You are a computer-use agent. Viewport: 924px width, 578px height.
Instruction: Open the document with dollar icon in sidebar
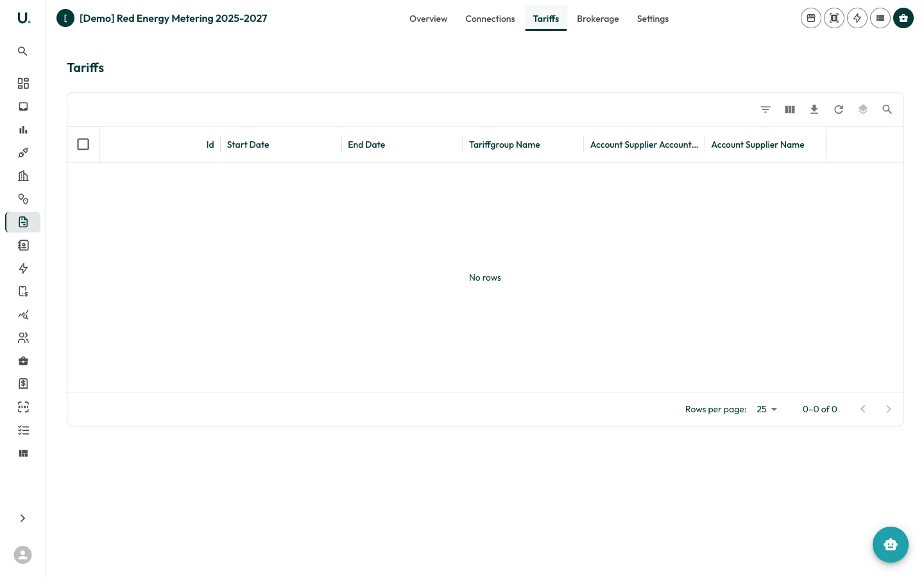[x=23, y=292]
